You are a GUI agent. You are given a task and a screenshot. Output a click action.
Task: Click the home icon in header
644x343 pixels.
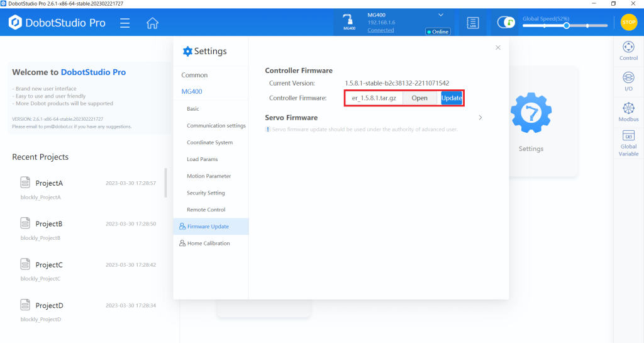click(x=152, y=23)
